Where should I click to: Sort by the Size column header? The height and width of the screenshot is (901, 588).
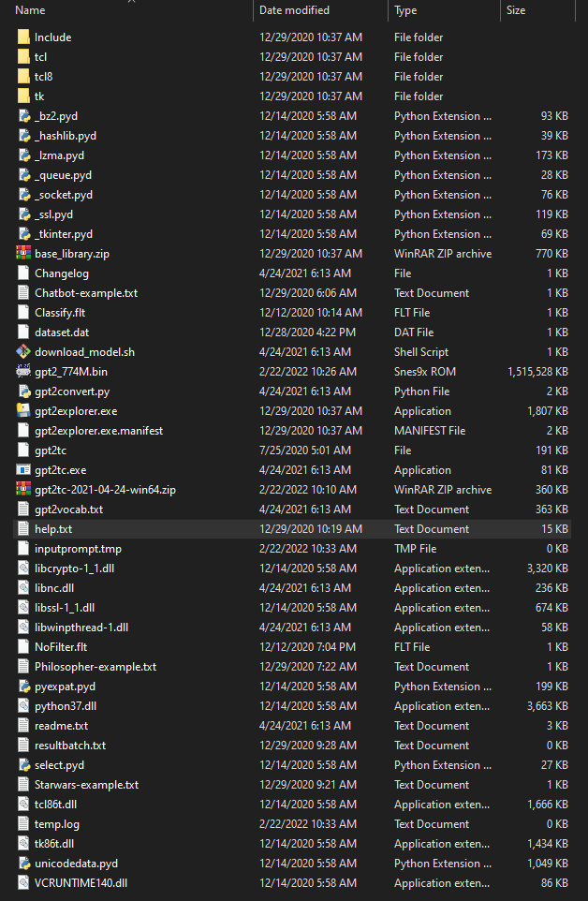point(516,9)
